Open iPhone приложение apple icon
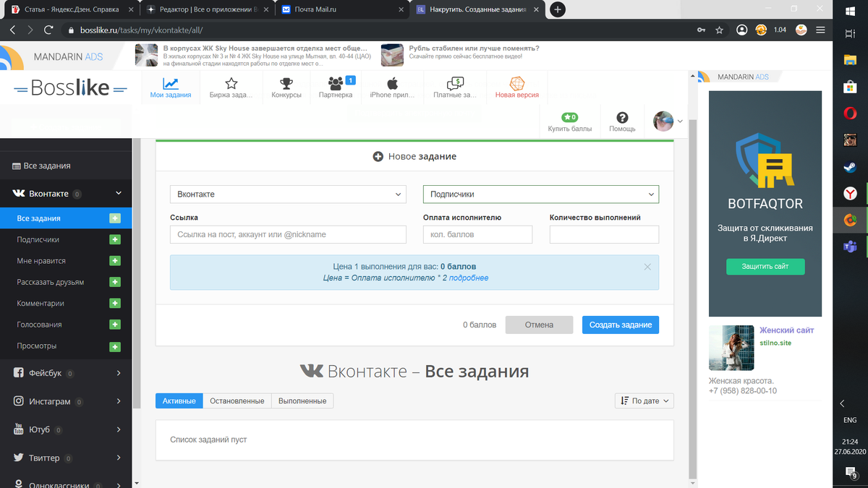Viewport: 868px width, 488px height. coord(392,83)
